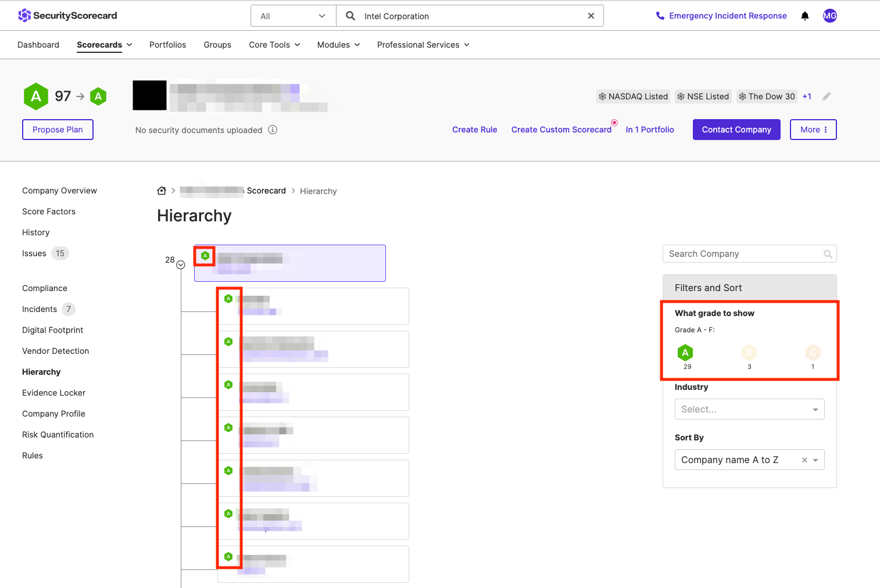This screenshot has height=588, width=880.
Task: Click the NSE Listed tag
Action: 703,96
